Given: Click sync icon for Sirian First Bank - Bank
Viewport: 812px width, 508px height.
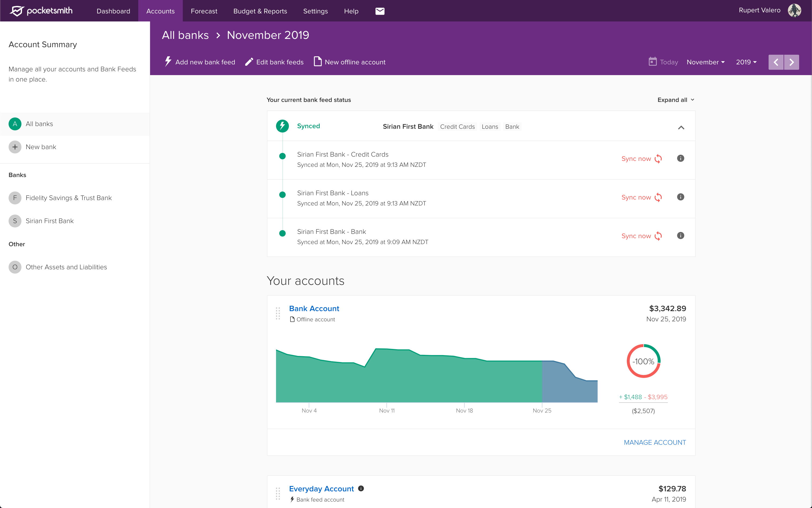Looking at the screenshot, I should [658, 236].
